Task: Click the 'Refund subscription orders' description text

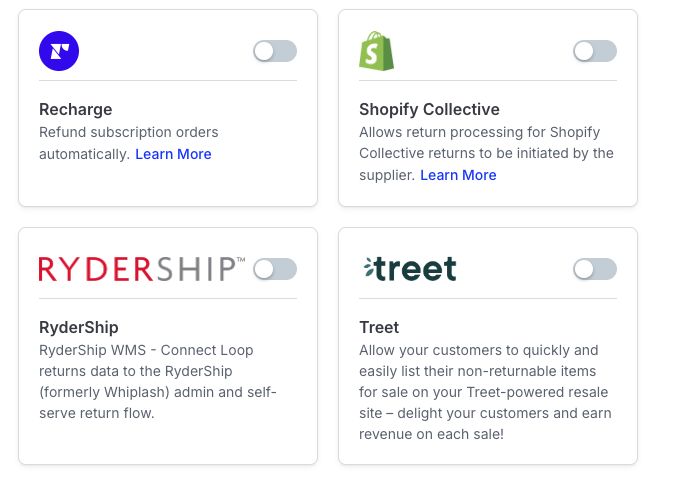Action: [129, 132]
